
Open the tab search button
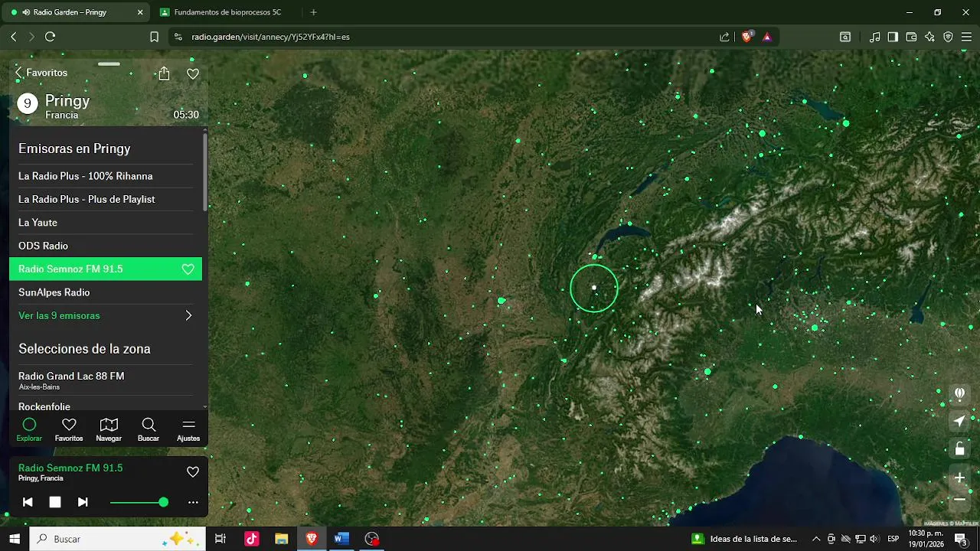point(845,37)
